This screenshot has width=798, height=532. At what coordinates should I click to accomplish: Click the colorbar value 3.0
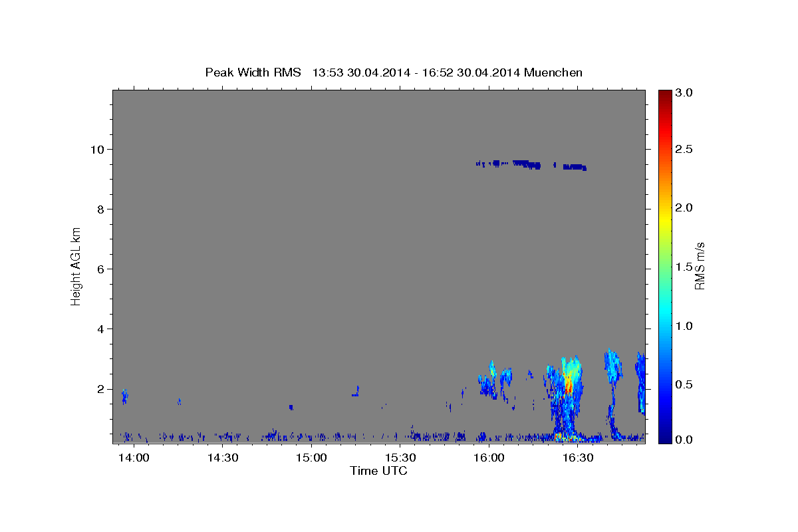tap(684, 93)
